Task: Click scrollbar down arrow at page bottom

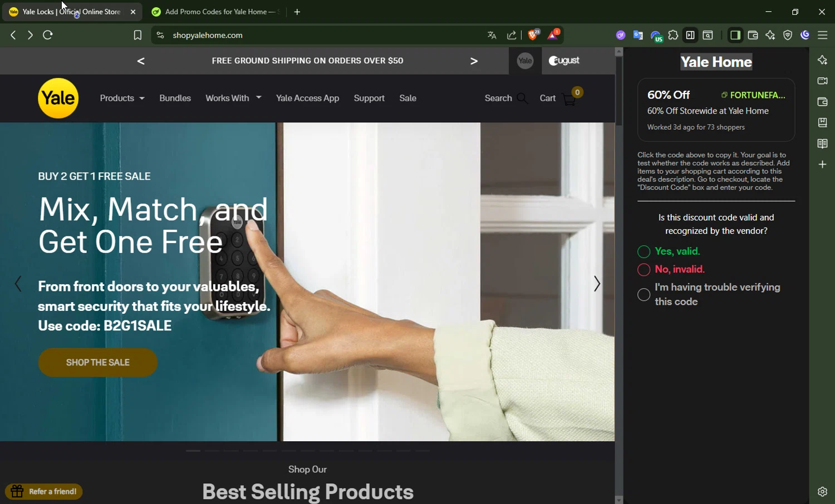Action: (x=618, y=500)
